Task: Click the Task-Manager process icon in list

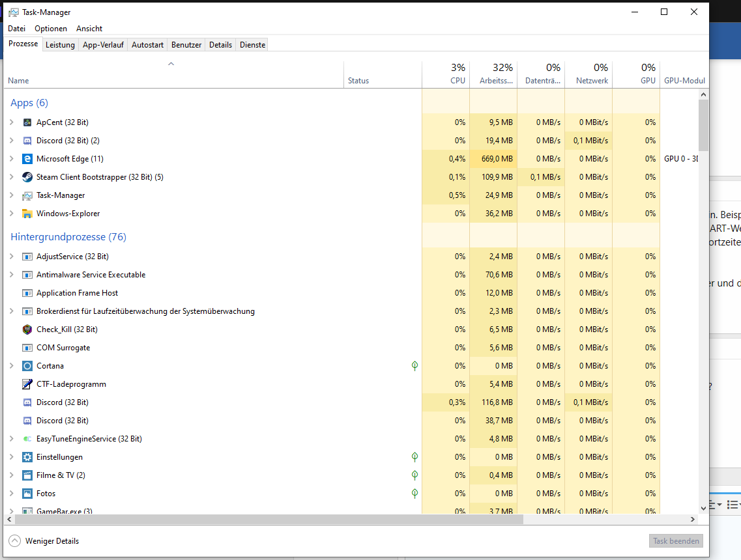Action: pos(27,195)
